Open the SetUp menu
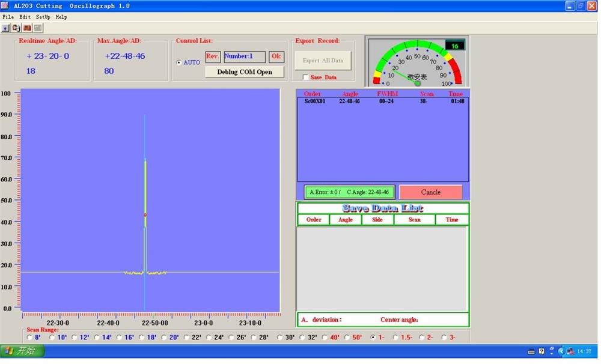Viewport: 601px width, 364px height. (43, 17)
